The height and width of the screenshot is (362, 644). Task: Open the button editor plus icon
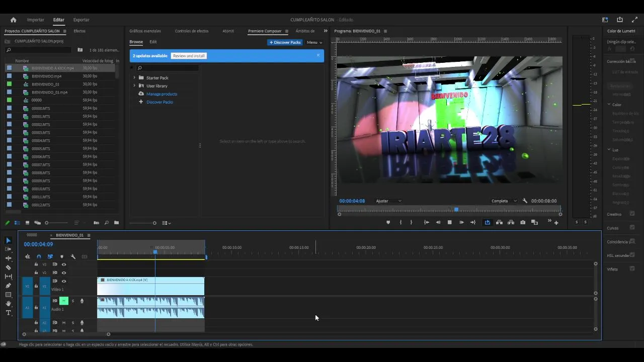(556, 222)
